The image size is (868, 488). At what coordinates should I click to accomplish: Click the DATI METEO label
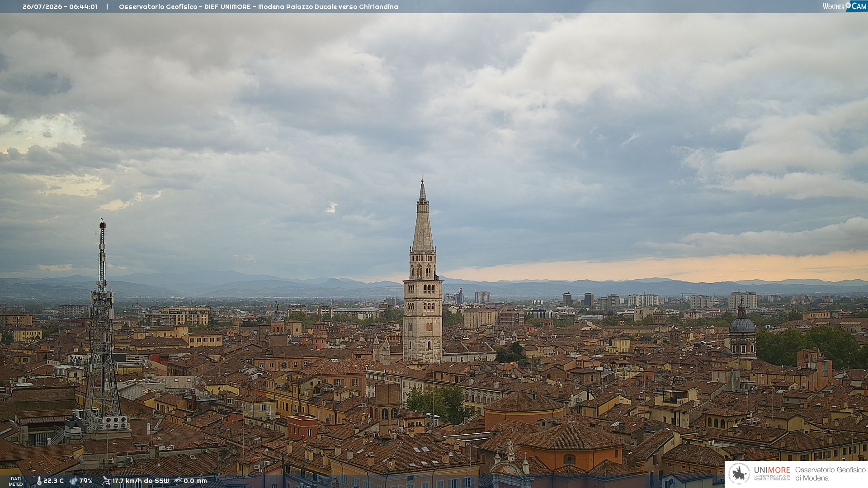pos(16,482)
